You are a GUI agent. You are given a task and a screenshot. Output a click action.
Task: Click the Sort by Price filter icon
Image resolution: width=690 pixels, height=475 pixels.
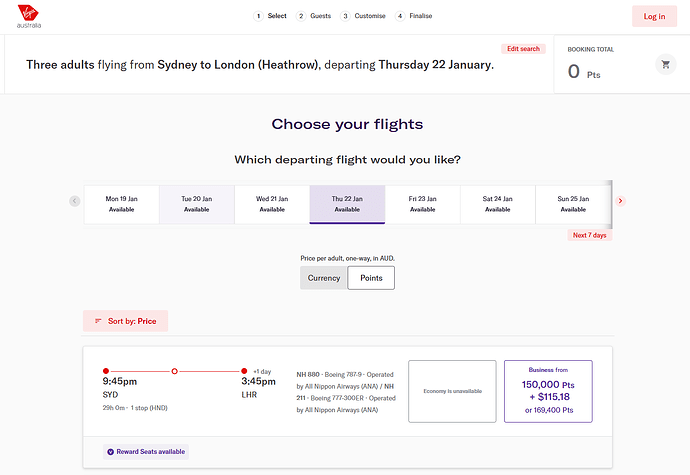[x=98, y=321]
